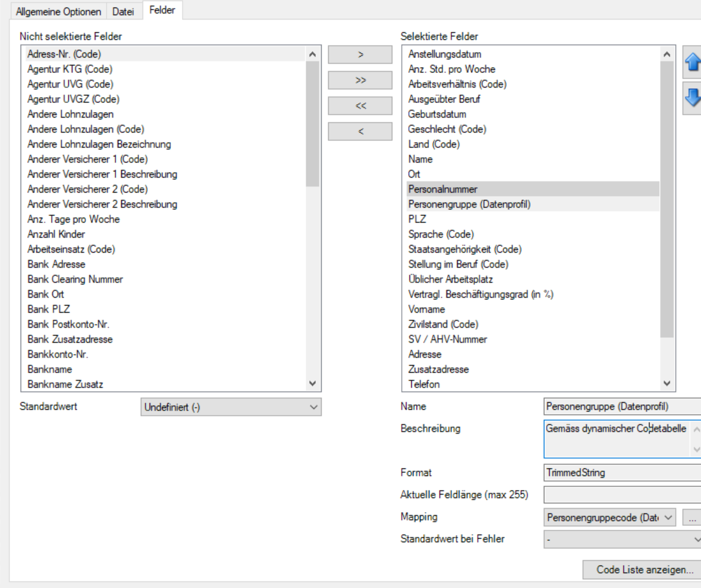Open the Datei tab

[123, 12]
